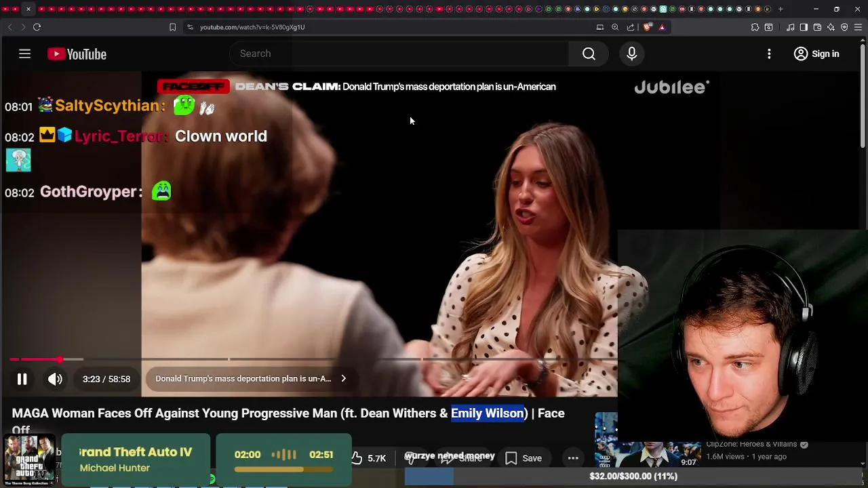
Task: Open browser main hamburger menu
Action: click(x=858, y=27)
